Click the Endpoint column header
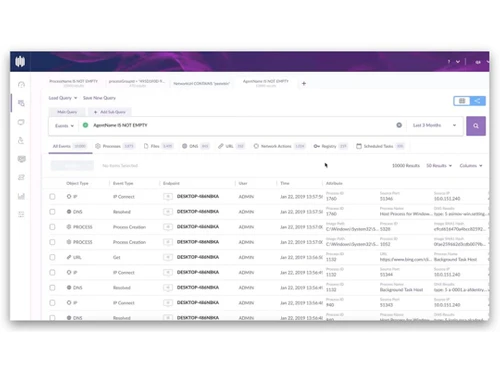Screen dimensions: 500x375 pos(171,183)
